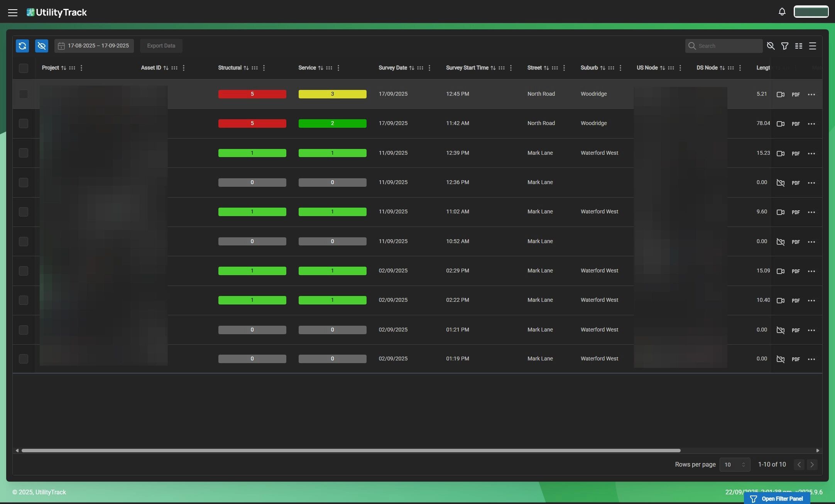
Task: Click the refresh data icon
Action: click(x=22, y=46)
